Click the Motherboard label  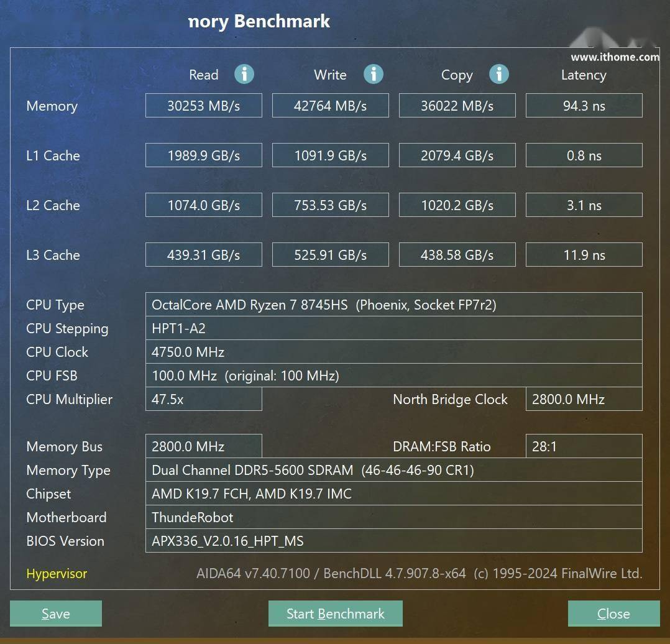pos(67,518)
